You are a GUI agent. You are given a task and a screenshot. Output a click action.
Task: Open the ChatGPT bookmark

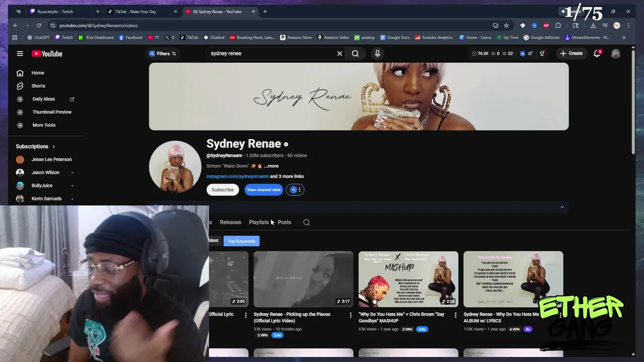tap(38, 37)
